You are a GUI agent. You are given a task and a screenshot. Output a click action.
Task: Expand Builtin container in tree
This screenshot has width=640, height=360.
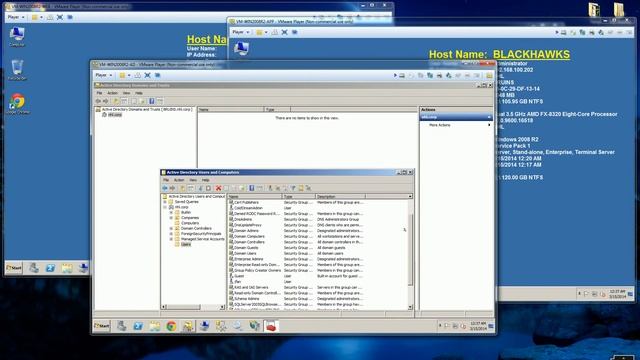(x=171, y=212)
